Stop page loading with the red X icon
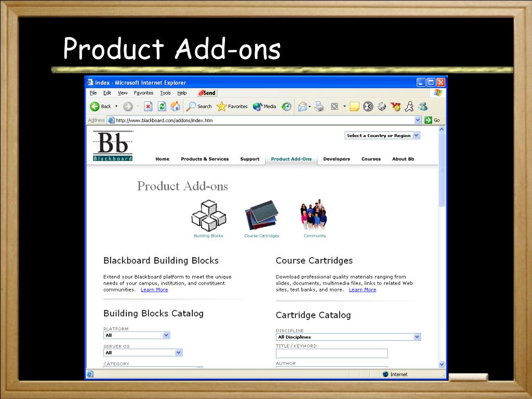 148,107
